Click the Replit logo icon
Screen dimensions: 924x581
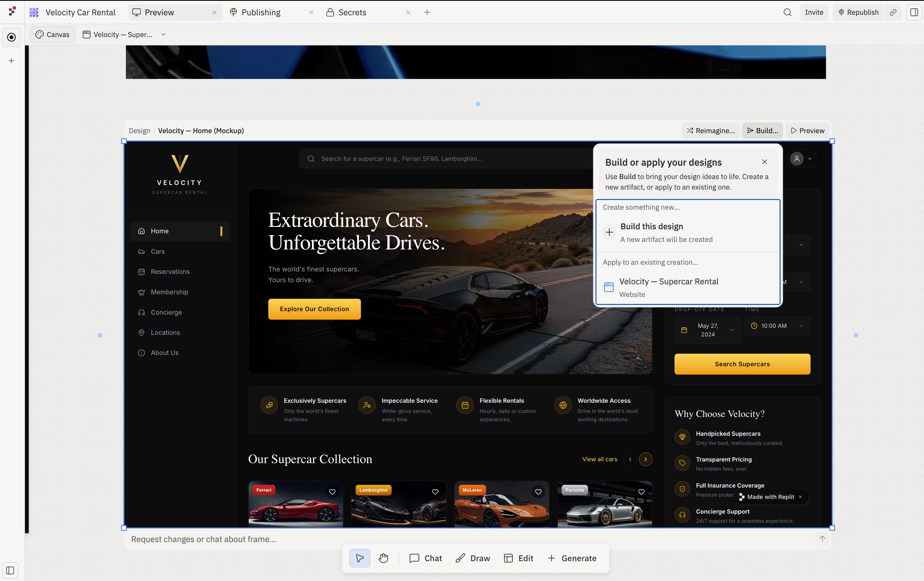pos(12,12)
